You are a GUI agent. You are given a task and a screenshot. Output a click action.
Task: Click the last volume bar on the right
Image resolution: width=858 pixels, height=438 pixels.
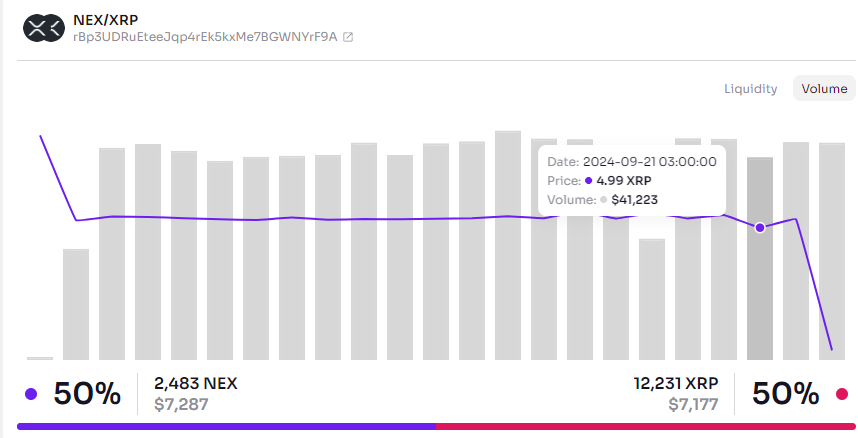pyautogui.click(x=832, y=251)
